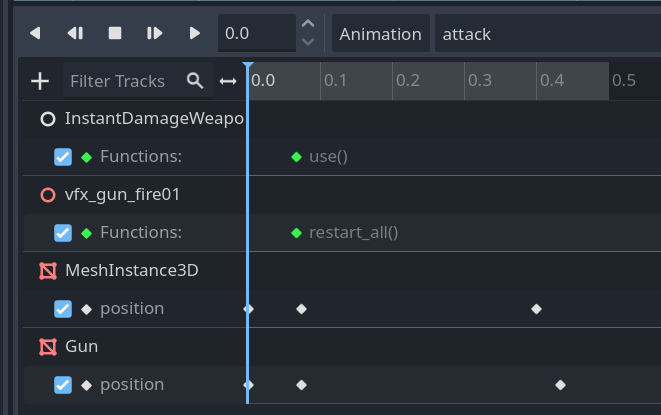This screenshot has height=415, width=661.
Task: Click the search magnifier icon
Action: [195, 81]
